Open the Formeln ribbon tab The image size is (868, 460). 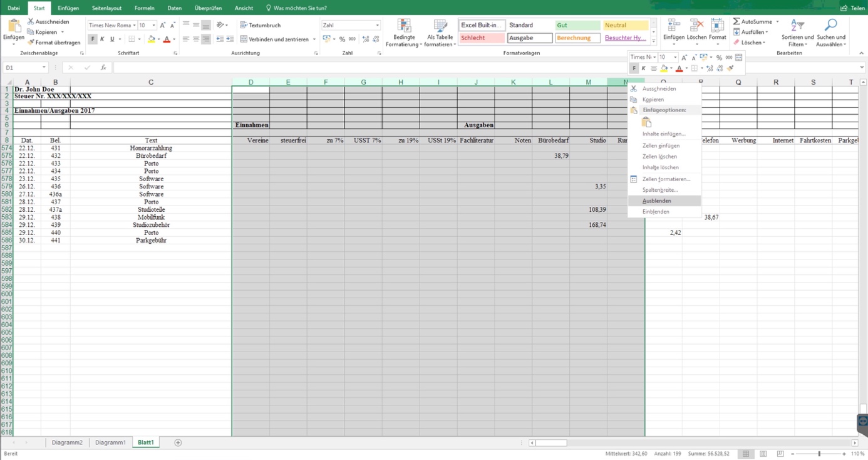pos(145,8)
